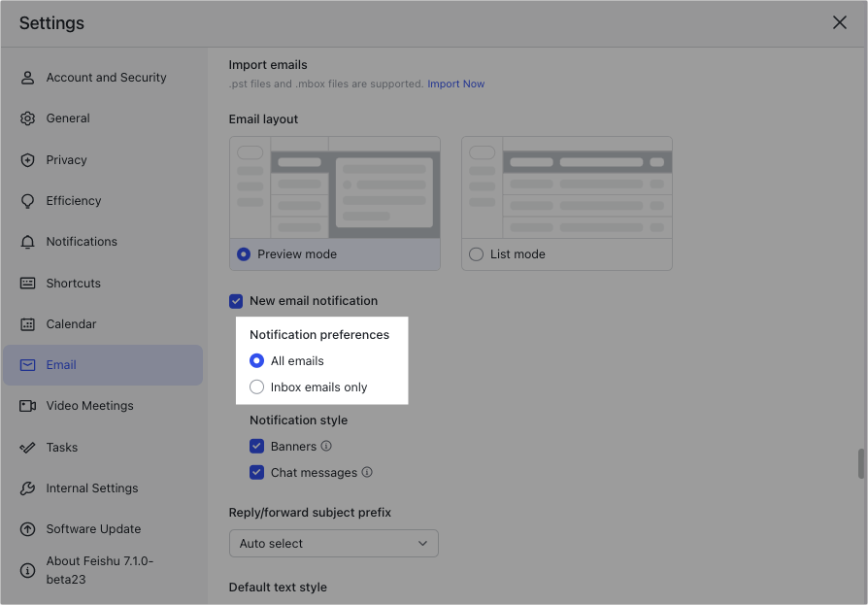Click the Efficiency lightbulb icon
Screen dimensions: 868x605
(28, 201)
